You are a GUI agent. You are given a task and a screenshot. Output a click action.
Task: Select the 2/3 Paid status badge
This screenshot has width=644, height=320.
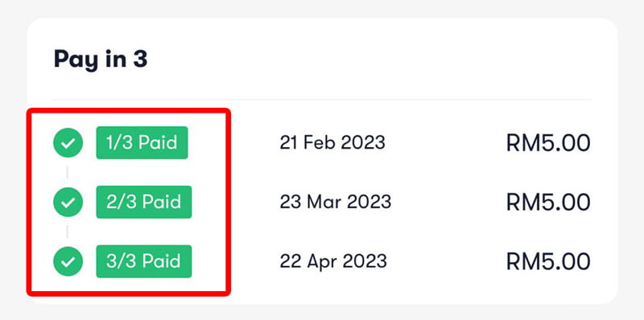144,202
